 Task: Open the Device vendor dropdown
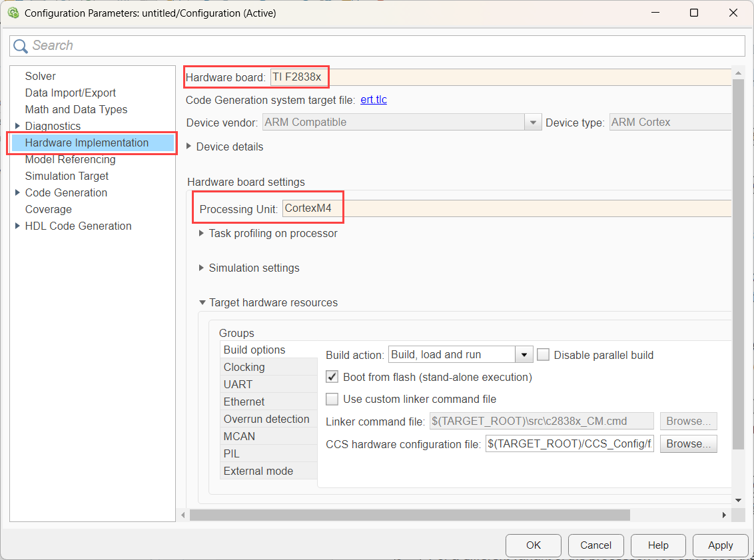[533, 122]
